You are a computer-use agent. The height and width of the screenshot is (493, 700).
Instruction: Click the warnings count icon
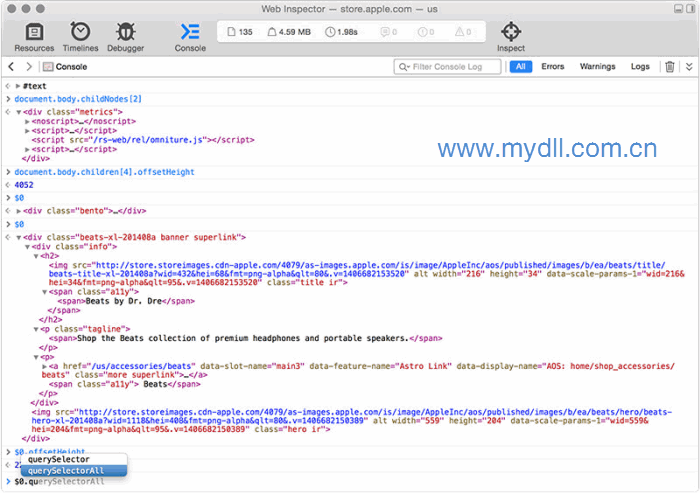coord(463,32)
